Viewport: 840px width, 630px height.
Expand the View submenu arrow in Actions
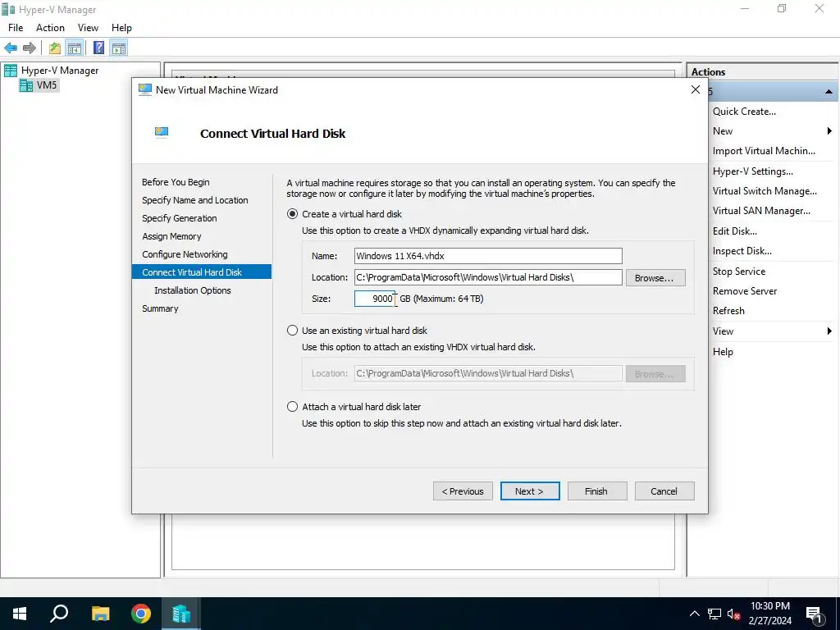tap(829, 331)
